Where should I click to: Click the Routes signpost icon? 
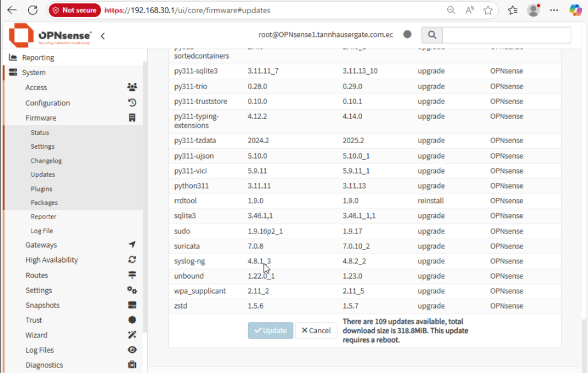(132, 275)
